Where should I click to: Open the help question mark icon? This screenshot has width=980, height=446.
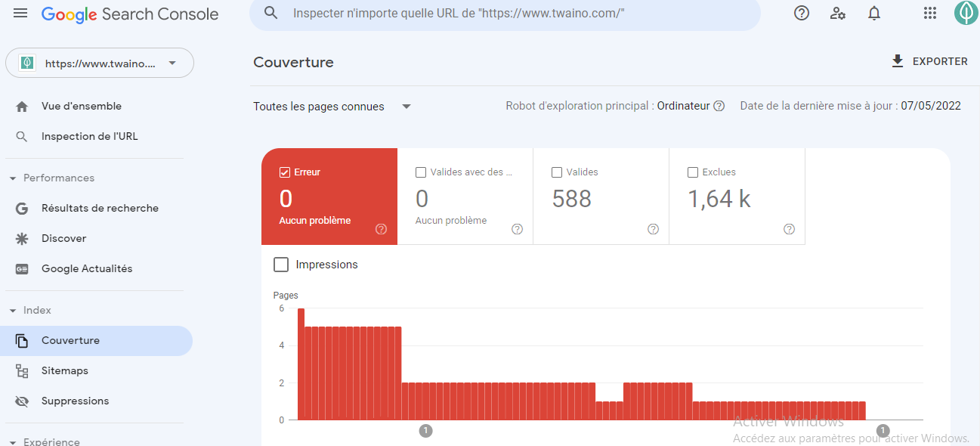tap(802, 13)
